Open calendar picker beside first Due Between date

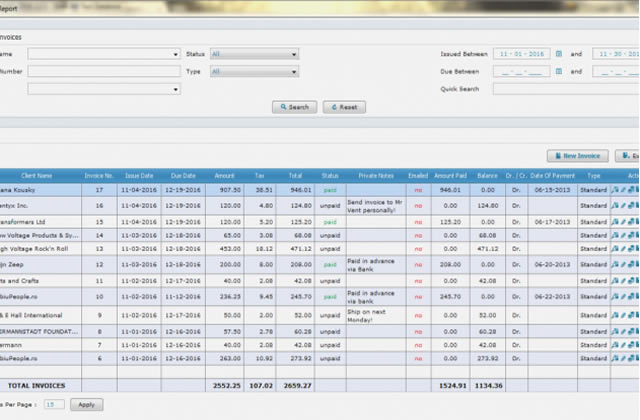559,72
